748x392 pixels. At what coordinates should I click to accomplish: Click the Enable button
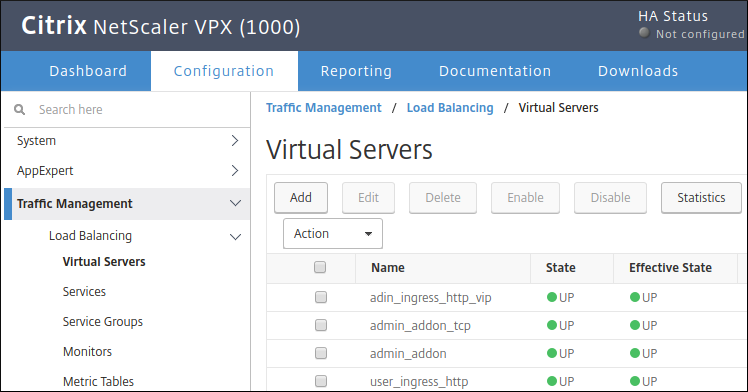coord(525,197)
